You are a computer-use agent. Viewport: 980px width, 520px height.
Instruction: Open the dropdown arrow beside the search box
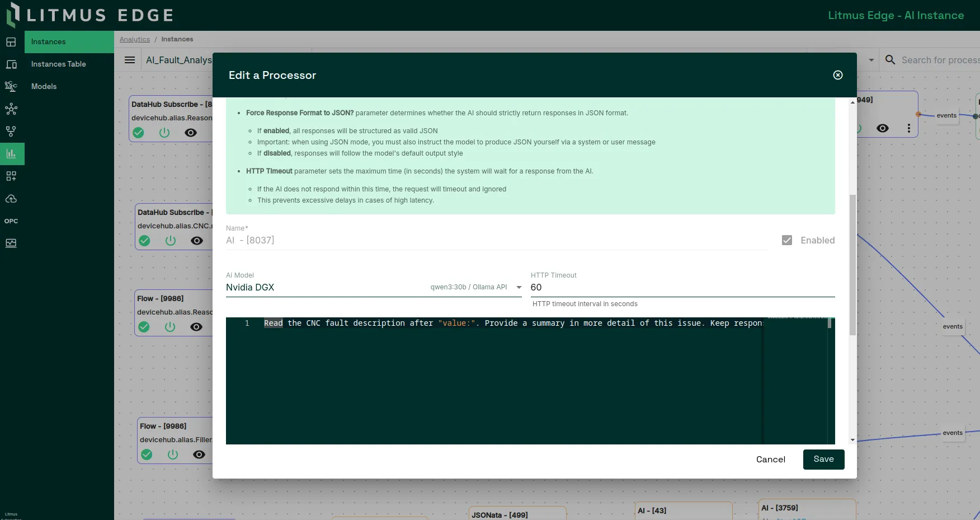(x=871, y=60)
